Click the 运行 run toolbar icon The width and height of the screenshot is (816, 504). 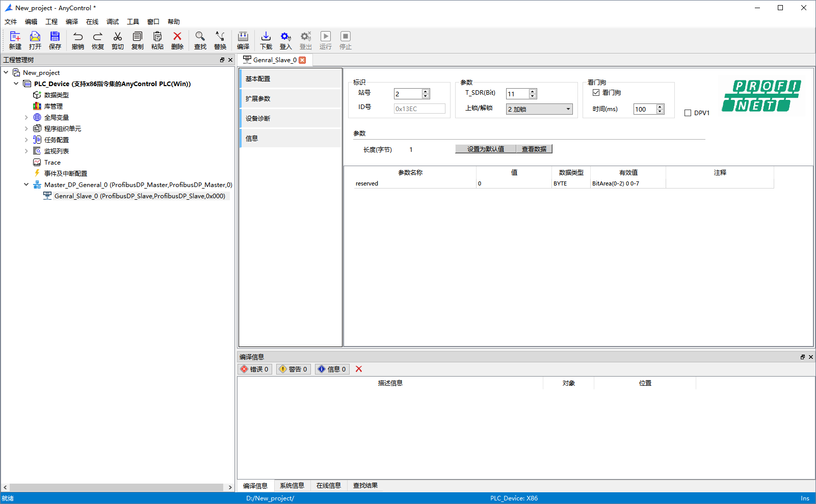tap(326, 40)
